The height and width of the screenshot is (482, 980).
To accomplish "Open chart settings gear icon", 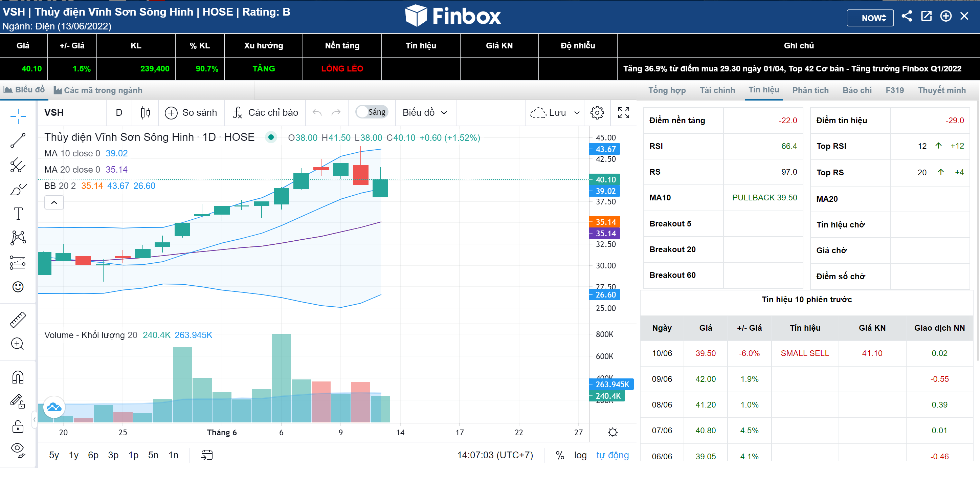I will [597, 113].
